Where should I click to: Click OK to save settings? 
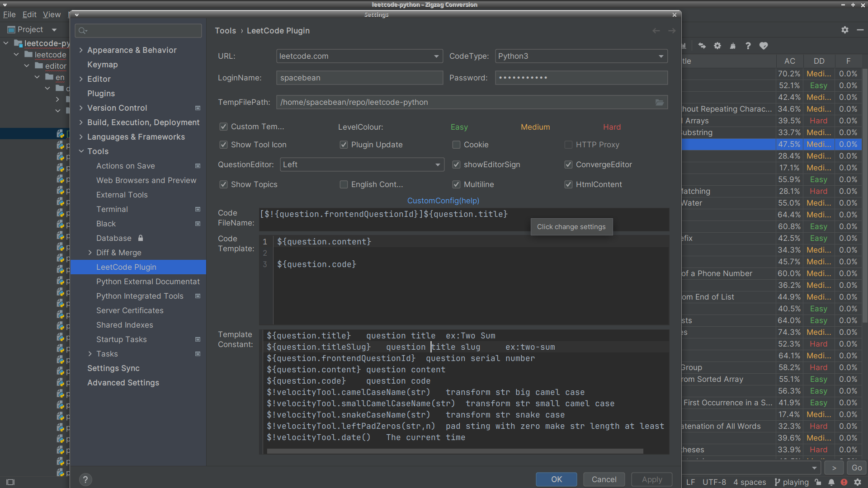tap(557, 479)
